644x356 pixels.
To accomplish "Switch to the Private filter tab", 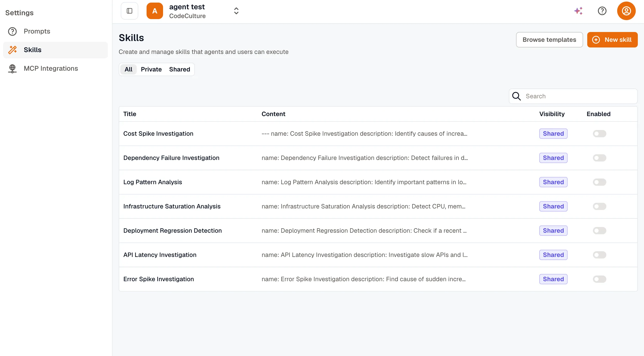I will pyautogui.click(x=151, y=69).
